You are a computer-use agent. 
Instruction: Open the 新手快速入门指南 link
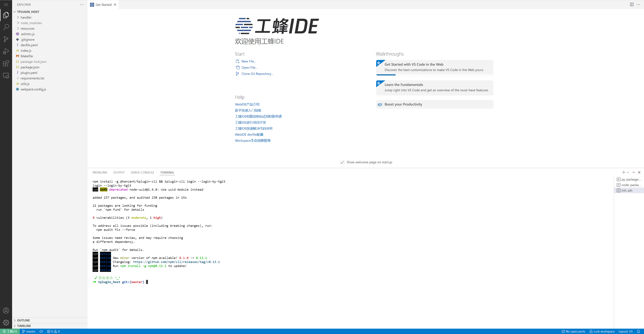click(248, 110)
